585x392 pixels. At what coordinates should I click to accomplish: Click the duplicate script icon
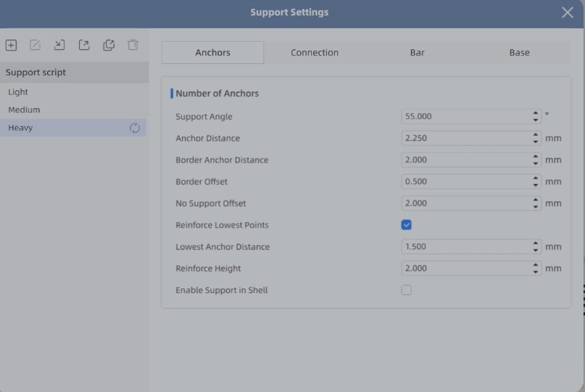[109, 45]
